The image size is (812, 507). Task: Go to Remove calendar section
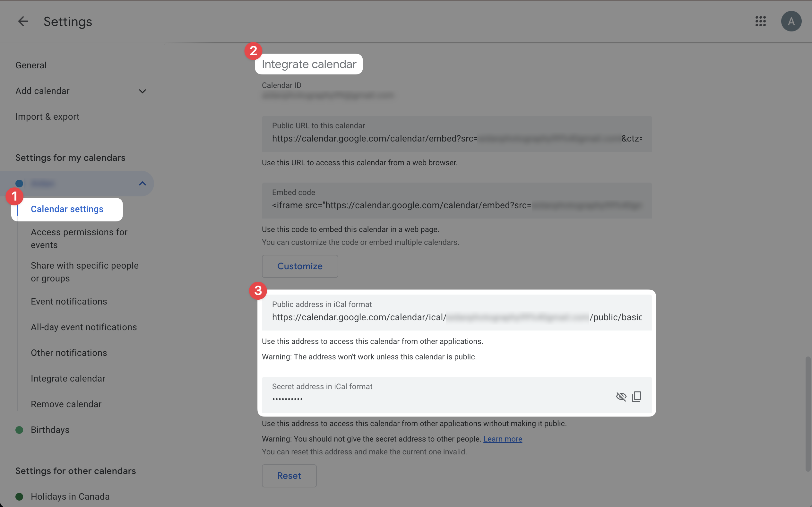[66, 404]
